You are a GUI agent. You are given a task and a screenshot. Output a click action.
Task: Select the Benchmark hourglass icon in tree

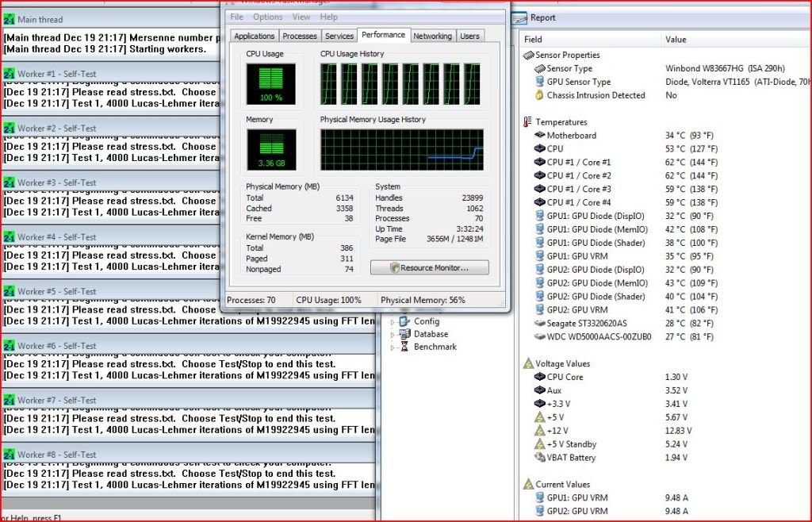[x=405, y=347]
